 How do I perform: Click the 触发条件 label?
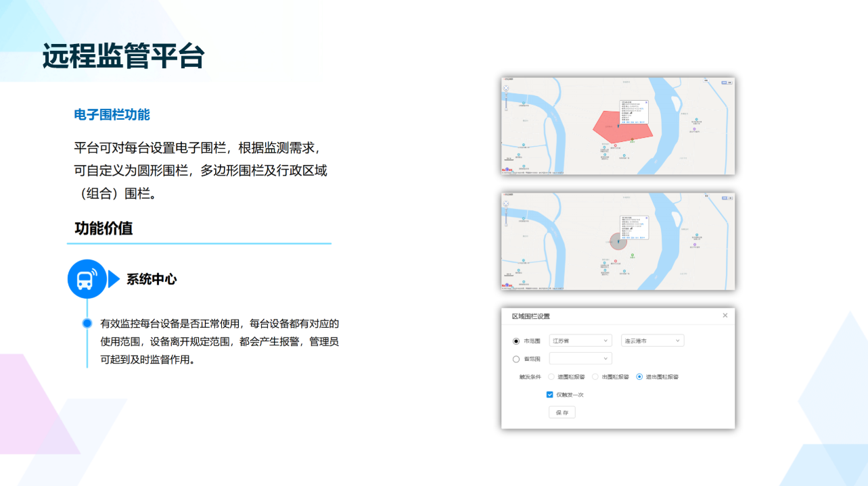(530, 376)
